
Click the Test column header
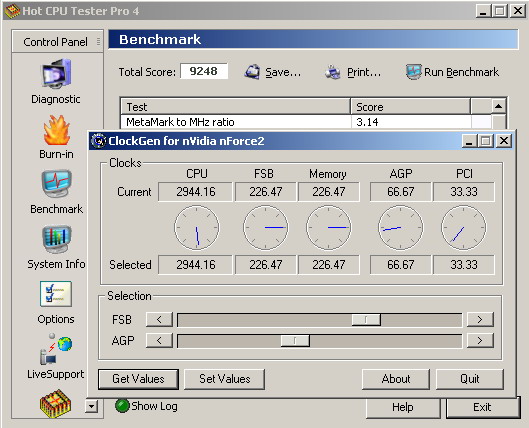coord(235,107)
